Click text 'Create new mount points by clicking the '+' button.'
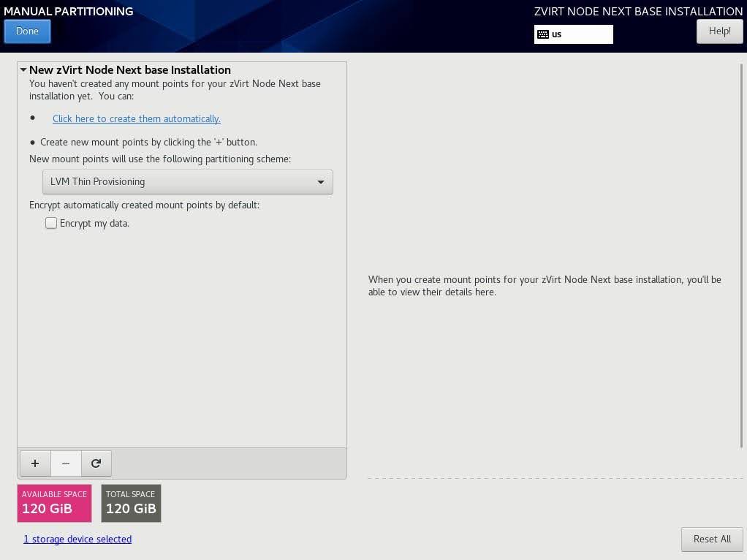Viewport: 747px width, 560px height. click(x=148, y=142)
